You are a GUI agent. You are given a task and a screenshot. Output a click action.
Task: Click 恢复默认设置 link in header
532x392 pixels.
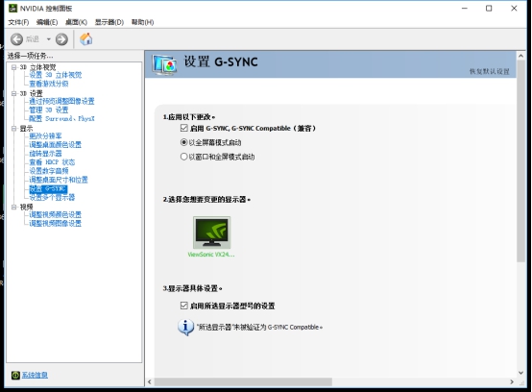pos(489,71)
